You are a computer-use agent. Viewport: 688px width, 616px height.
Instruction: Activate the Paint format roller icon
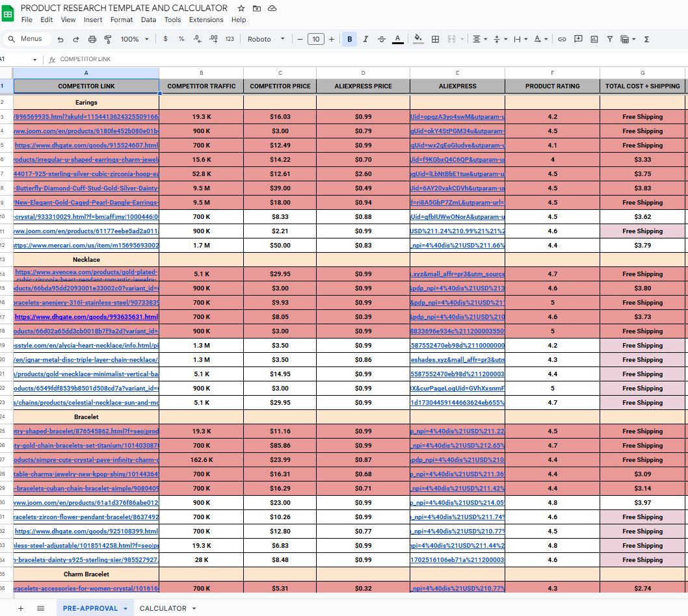pyautogui.click(x=107, y=40)
